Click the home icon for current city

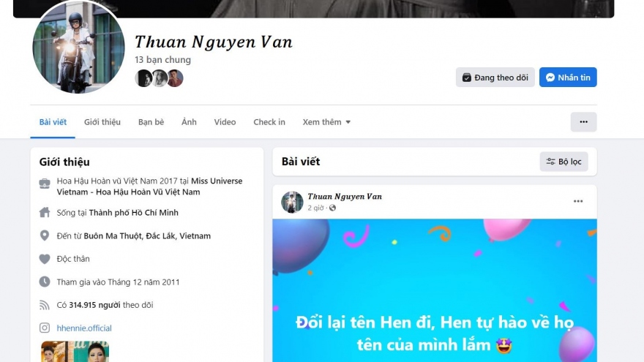tap(45, 213)
